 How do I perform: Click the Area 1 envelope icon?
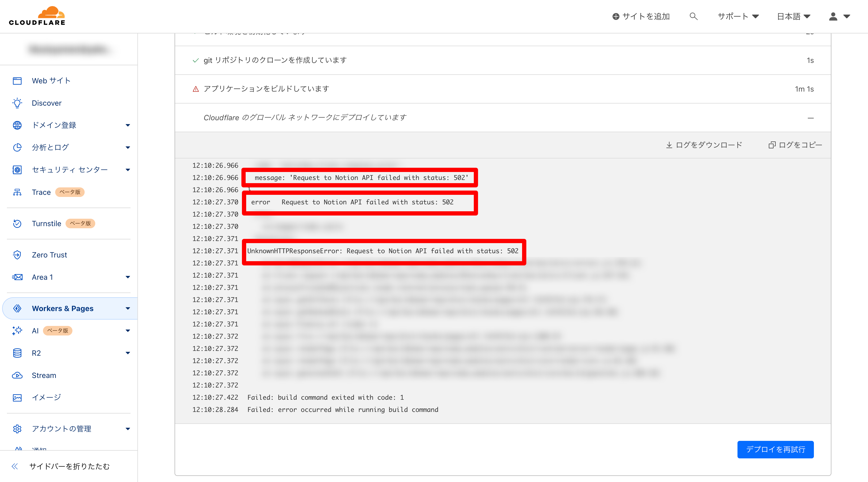(x=17, y=277)
